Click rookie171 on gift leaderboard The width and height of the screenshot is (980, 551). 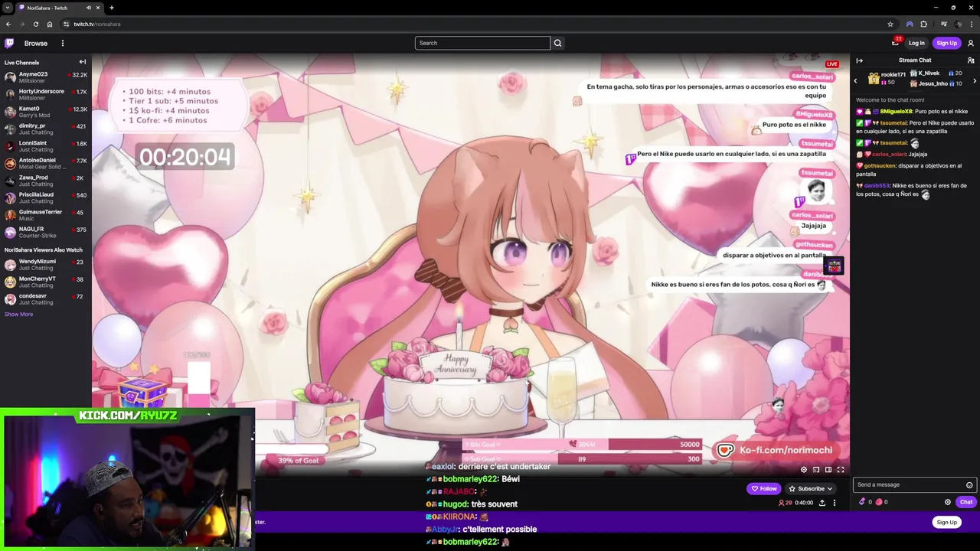pyautogui.click(x=886, y=78)
